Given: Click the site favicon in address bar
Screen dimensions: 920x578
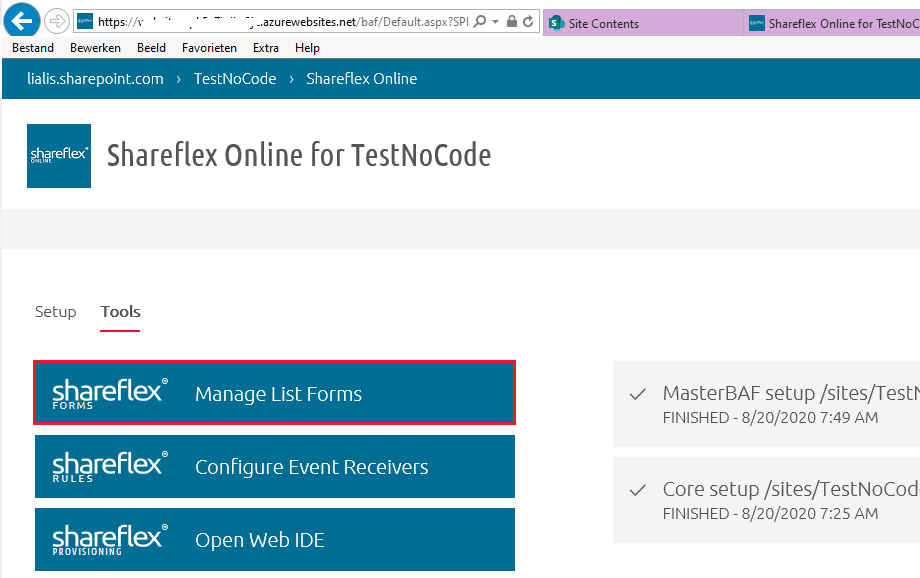Looking at the screenshot, I should click(85, 22).
